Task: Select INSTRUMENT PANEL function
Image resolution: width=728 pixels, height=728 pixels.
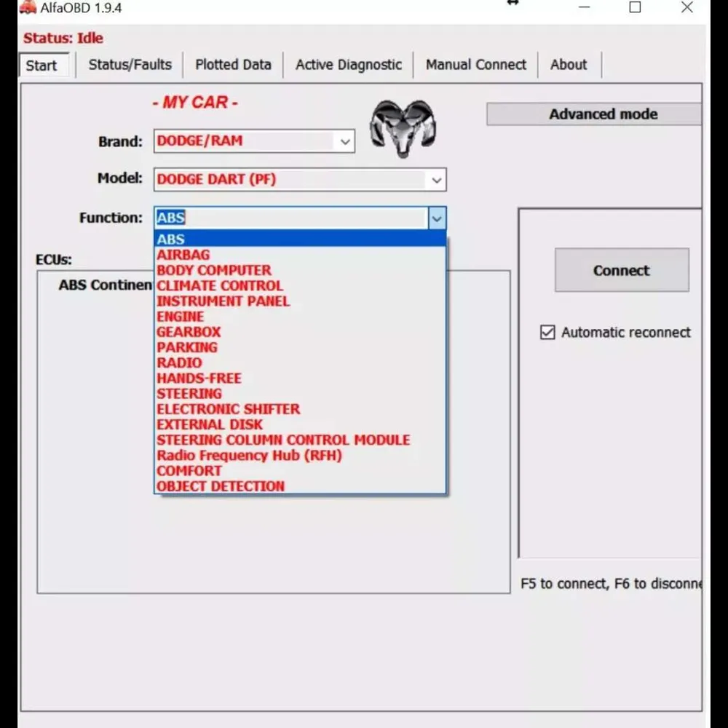Action: pyautogui.click(x=300, y=301)
